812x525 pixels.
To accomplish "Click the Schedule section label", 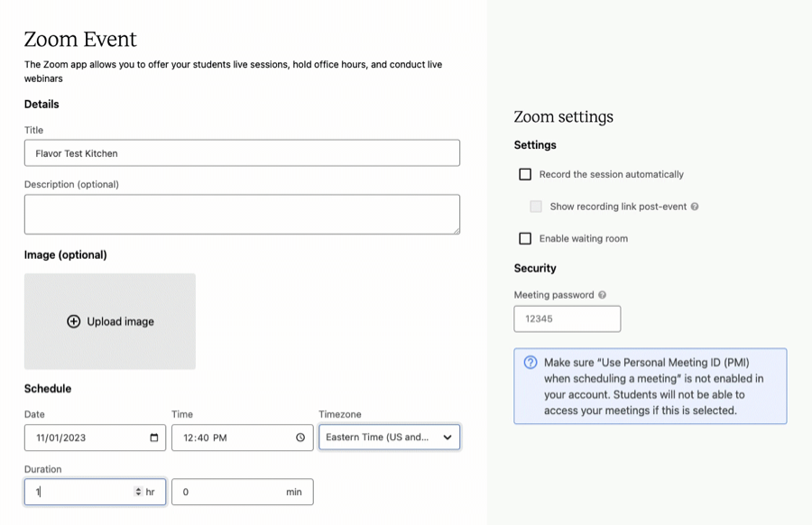I will tap(48, 389).
